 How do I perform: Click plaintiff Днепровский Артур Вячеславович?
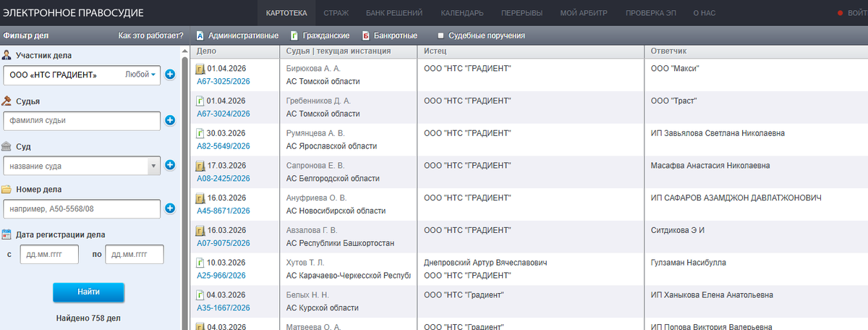coord(484,263)
